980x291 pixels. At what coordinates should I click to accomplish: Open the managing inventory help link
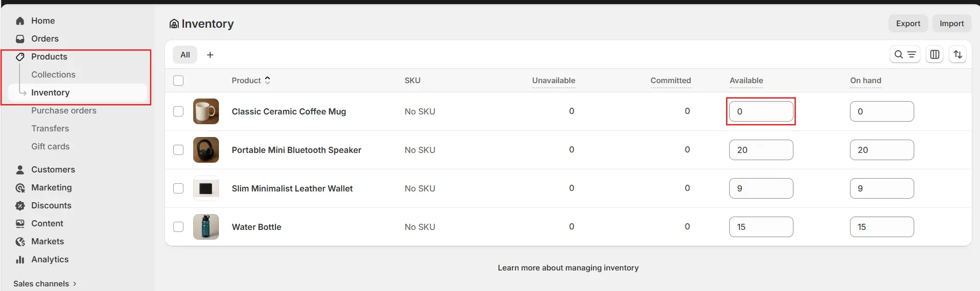click(568, 268)
